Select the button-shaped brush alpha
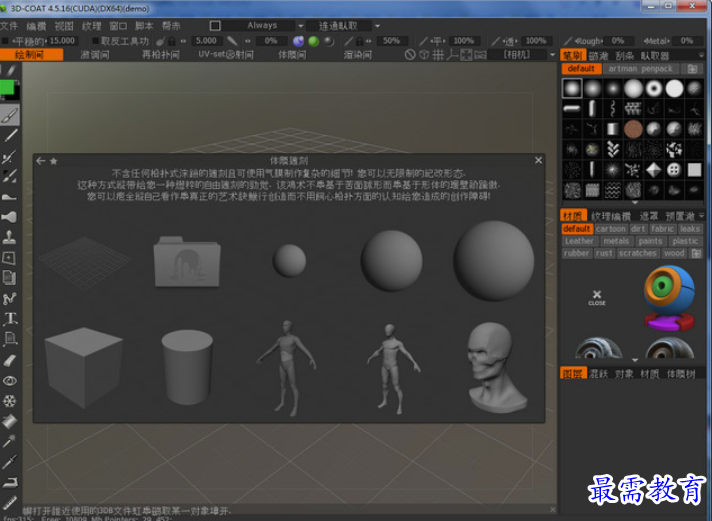 [x=674, y=170]
